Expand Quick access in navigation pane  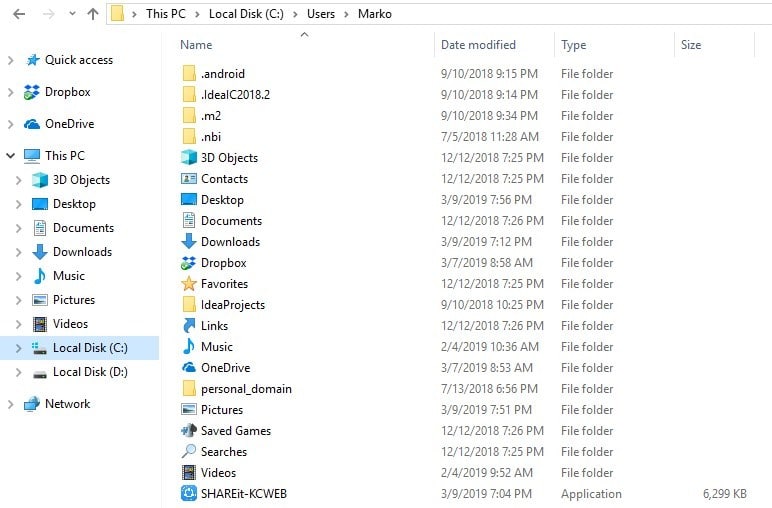click(10, 60)
